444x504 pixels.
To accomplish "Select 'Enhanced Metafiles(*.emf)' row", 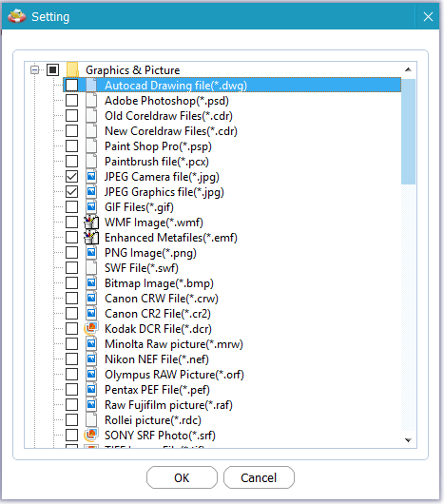I will 171,237.
